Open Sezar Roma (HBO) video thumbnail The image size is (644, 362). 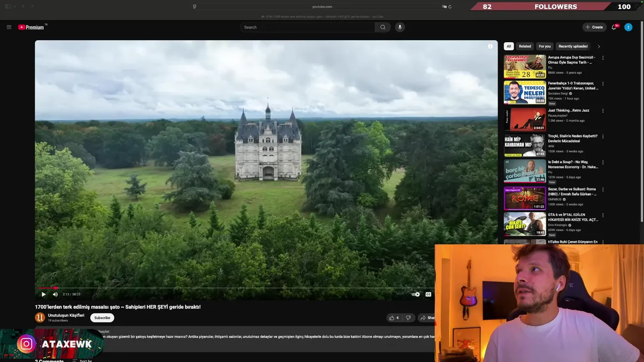(x=525, y=198)
